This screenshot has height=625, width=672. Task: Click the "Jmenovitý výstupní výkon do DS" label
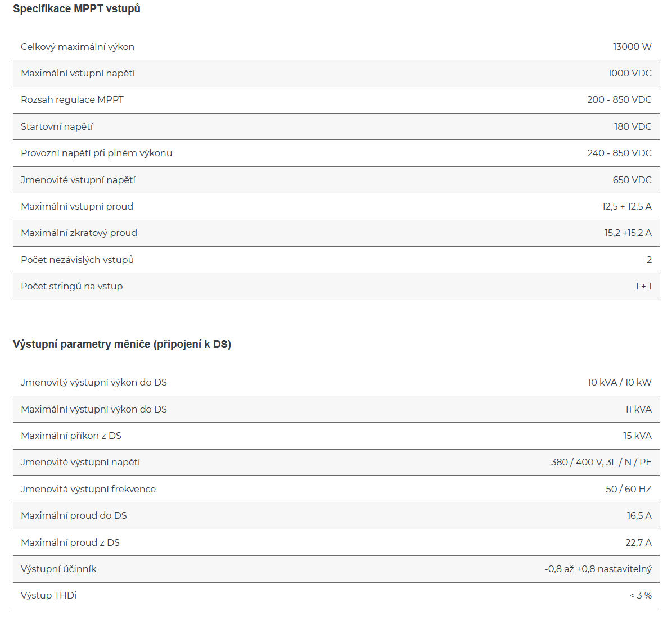pos(94,382)
